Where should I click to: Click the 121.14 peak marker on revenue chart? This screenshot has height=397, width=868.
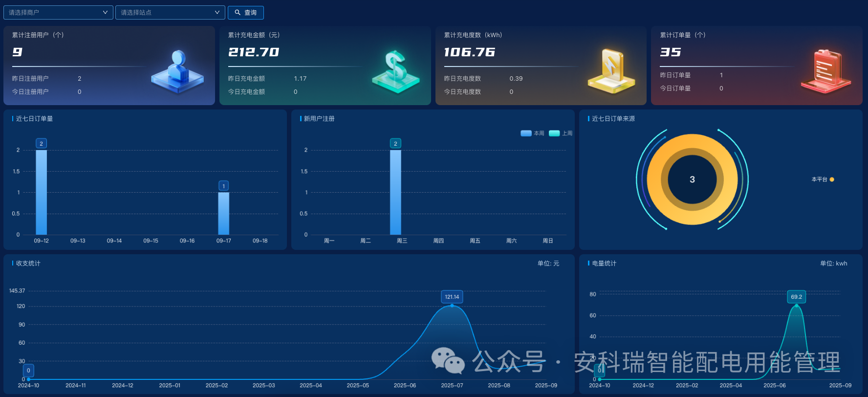[x=452, y=306]
